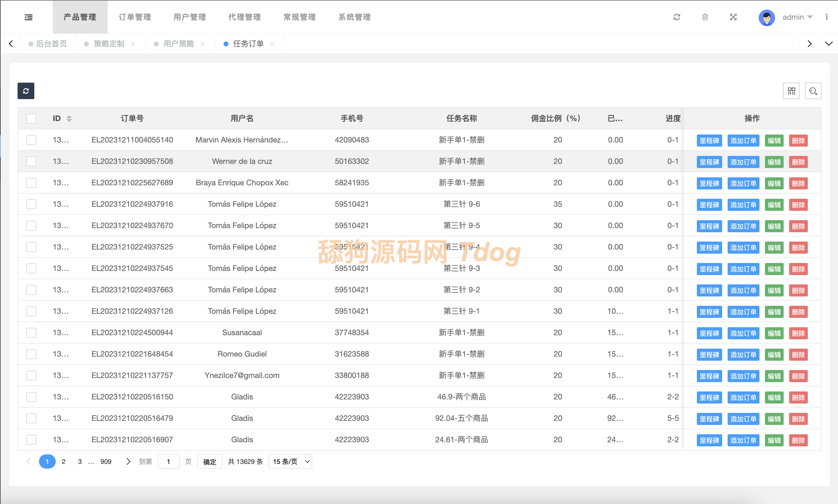
Task: Toggle fullscreen icon in header
Action: 733,17
